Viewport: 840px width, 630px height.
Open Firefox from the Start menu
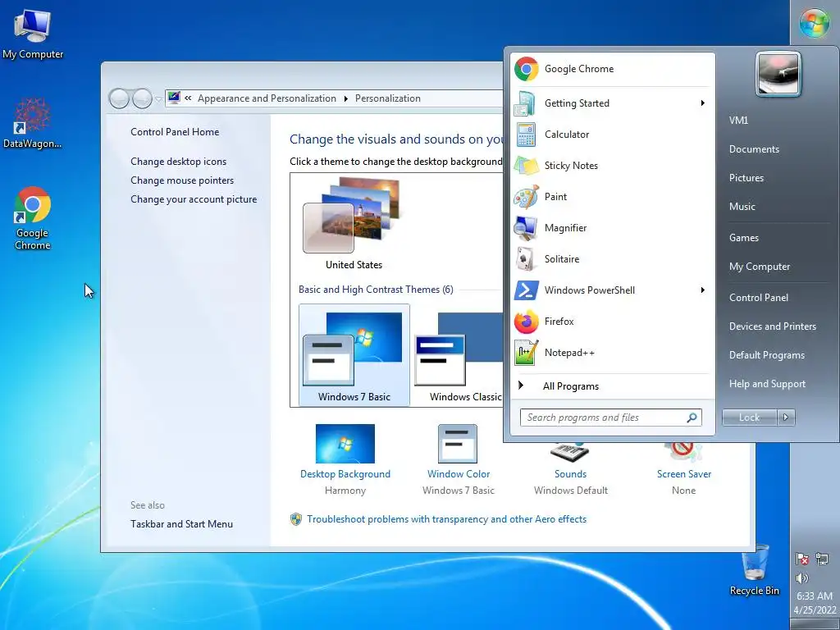coord(612,322)
